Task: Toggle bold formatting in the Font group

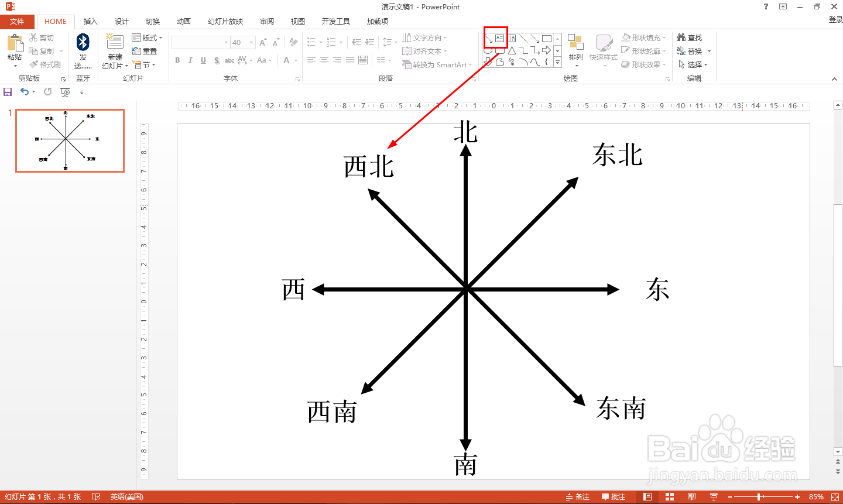Action: pos(177,60)
